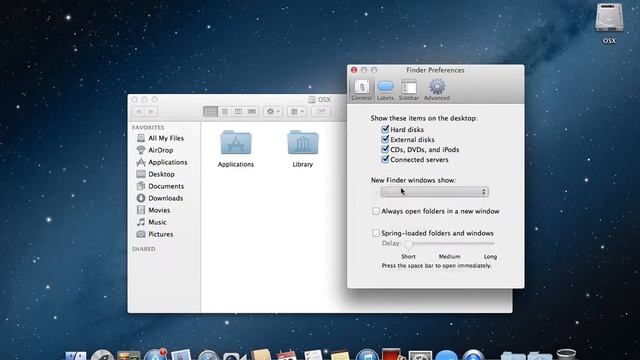640x360 pixels.
Task: Open the App Store from the Dock
Action: (156, 354)
